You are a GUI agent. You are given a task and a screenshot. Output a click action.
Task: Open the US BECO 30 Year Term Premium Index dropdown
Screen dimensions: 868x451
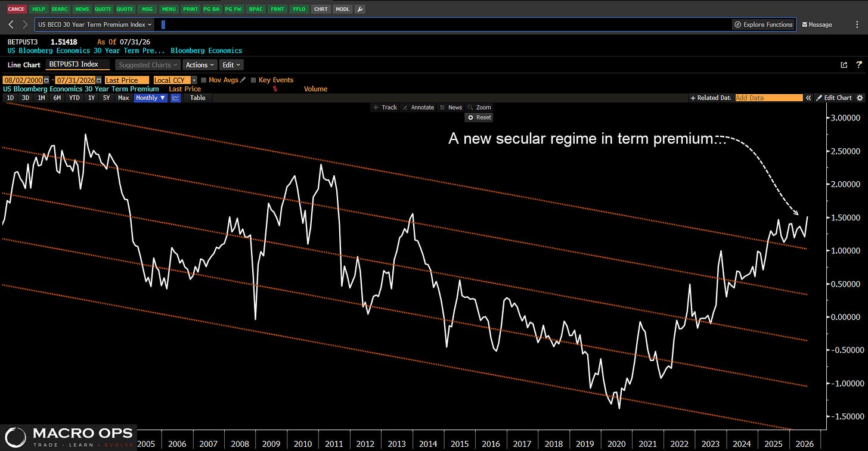(94, 24)
